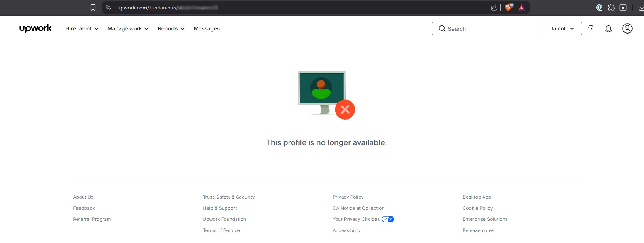Open the browser extensions puzzle icon
The height and width of the screenshot is (243, 644).
[611, 8]
